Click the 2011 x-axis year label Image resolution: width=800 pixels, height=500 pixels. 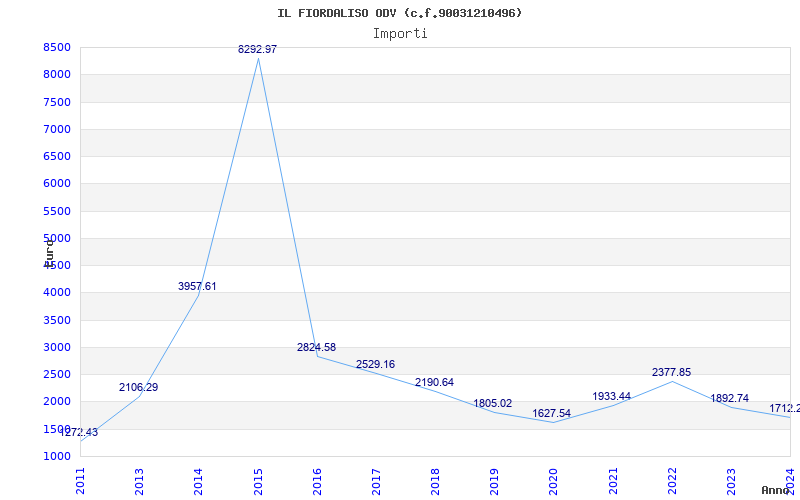81,482
